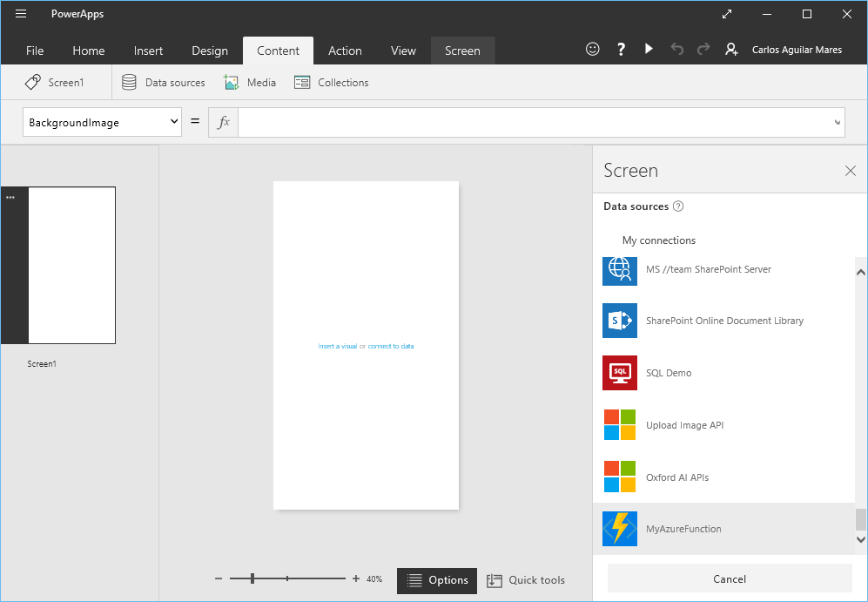Switch to the Insert tab

(148, 51)
